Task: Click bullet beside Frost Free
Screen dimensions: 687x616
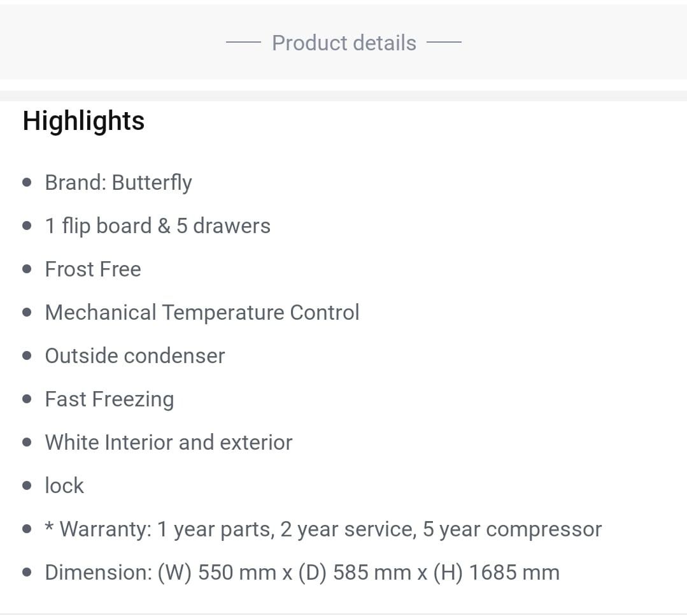Action: (27, 269)
